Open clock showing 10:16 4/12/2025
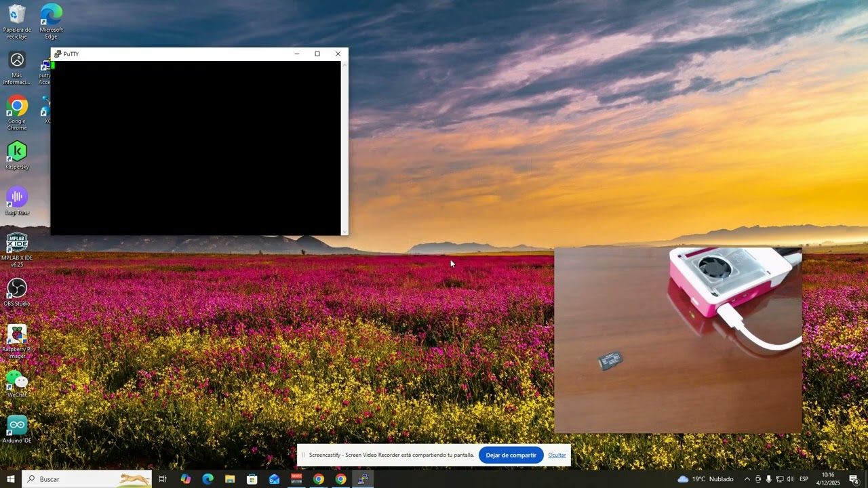Image resolution: width=868 pixels, height=488 pixels. pos(827,479)
